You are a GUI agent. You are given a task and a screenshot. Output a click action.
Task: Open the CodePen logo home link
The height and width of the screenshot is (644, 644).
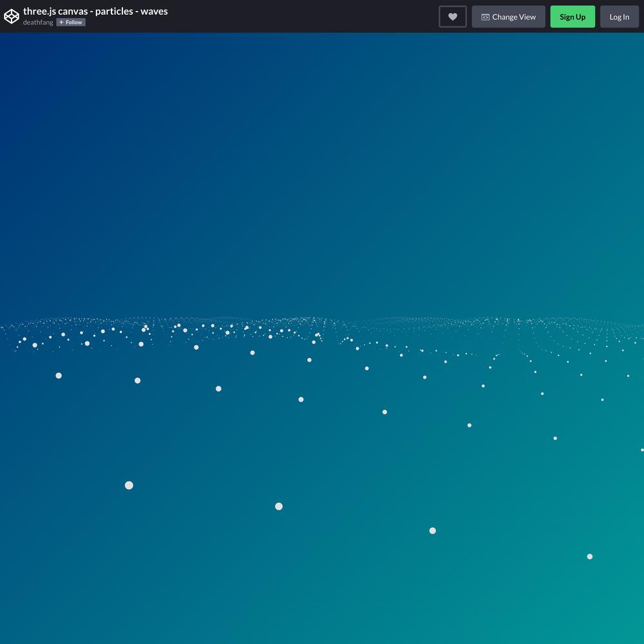pos(12,17)
